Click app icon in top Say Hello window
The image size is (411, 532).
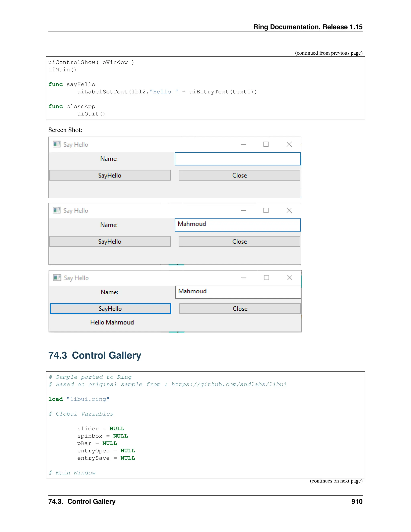(56, 144)
